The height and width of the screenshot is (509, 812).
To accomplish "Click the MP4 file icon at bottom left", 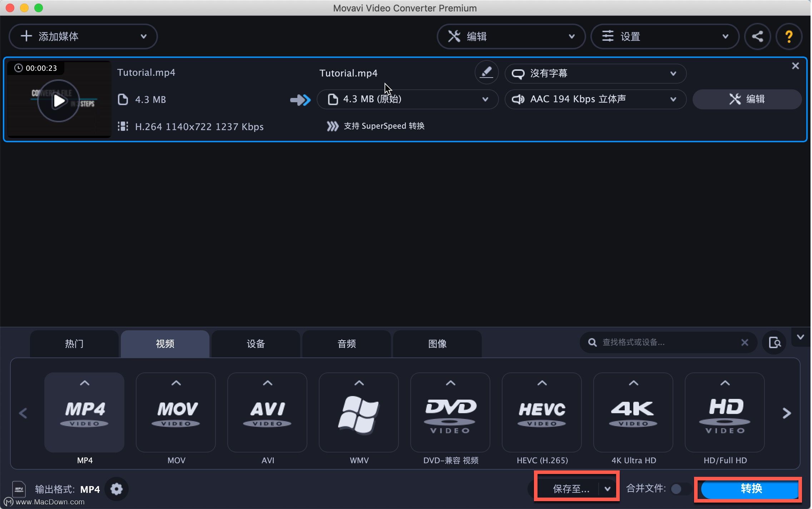I will 19,489.
